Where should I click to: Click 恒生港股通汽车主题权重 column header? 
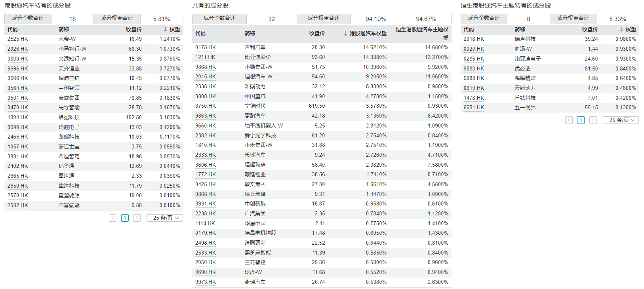coord(422,34)
